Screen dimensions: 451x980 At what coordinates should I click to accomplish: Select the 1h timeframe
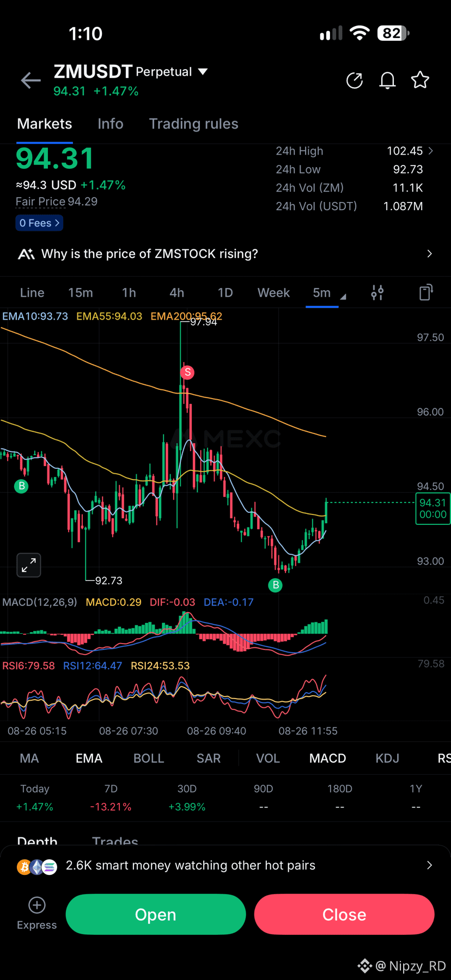tap(129, 293)
